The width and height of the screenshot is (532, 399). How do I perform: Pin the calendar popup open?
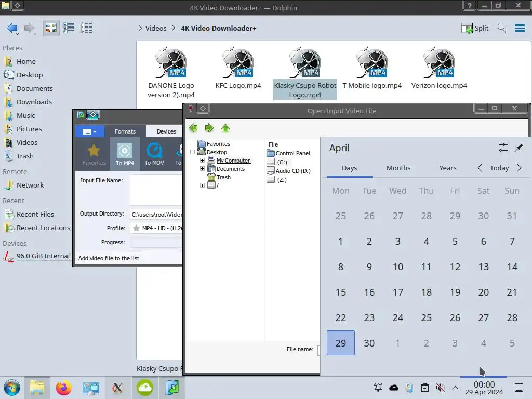[x=519, y=148]
